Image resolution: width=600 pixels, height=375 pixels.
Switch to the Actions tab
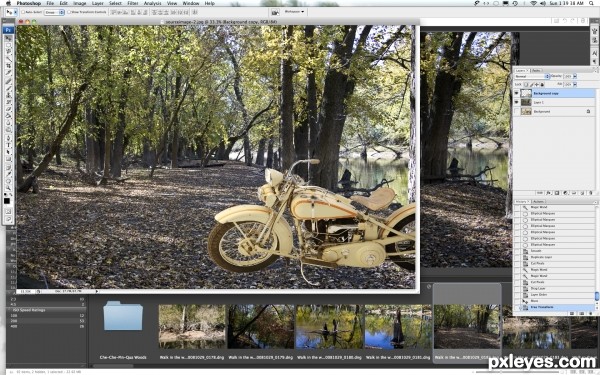(x=539, y=201)
